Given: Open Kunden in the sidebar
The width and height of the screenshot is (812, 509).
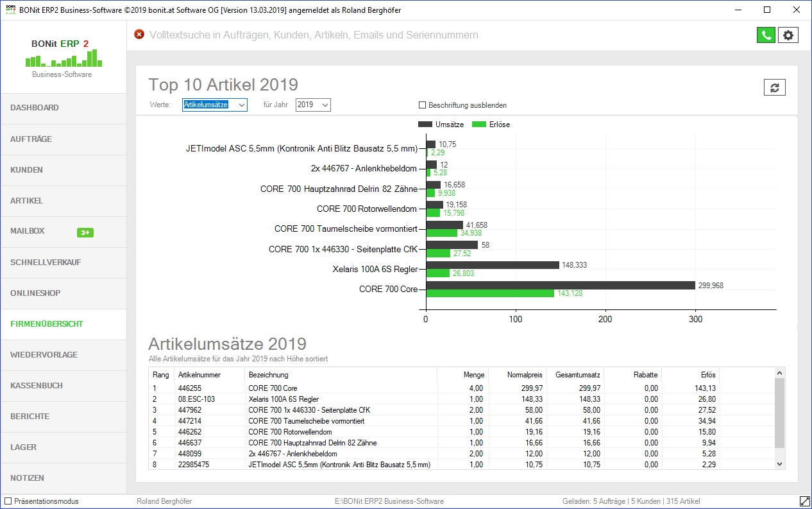Looking at the screenshot, I should (63, 170).
